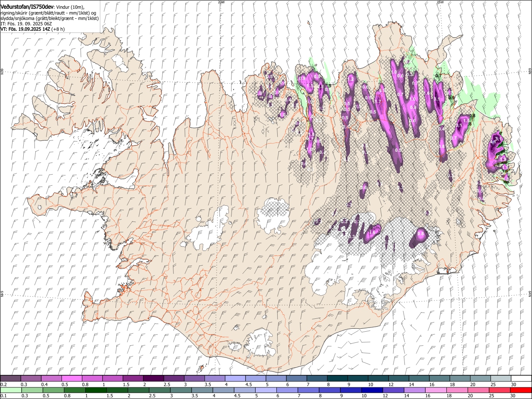532x399 pixels.
Task: Click the Veðurstofan/IS750dev title text
Action: pyautogui.click(x=27, y=7)
